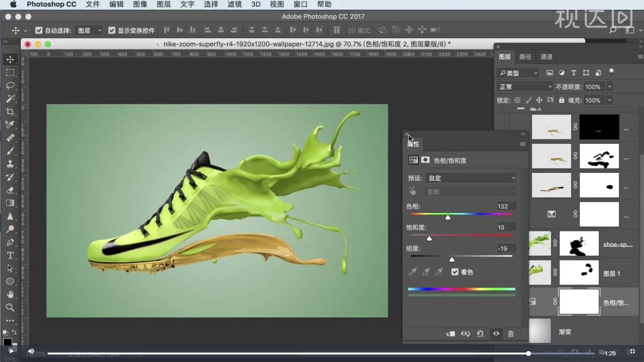Select the Hand tool
This screenshot has width=644, height=362.
(x=10, y=295)
